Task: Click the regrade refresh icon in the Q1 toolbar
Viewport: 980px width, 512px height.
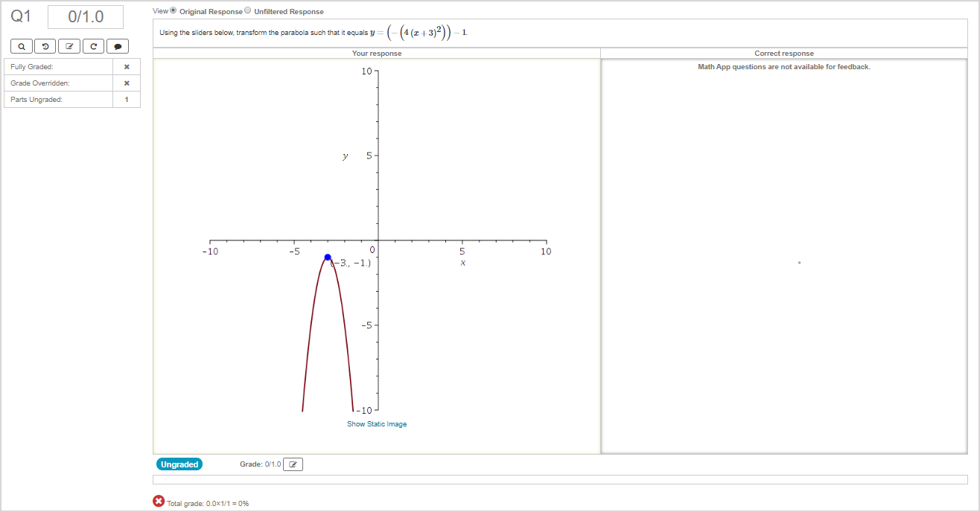Action: (x=93, y=46)
